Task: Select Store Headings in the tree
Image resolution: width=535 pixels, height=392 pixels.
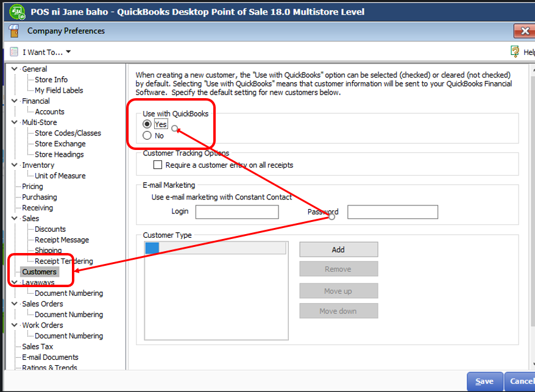Action: tap(59, 154)
